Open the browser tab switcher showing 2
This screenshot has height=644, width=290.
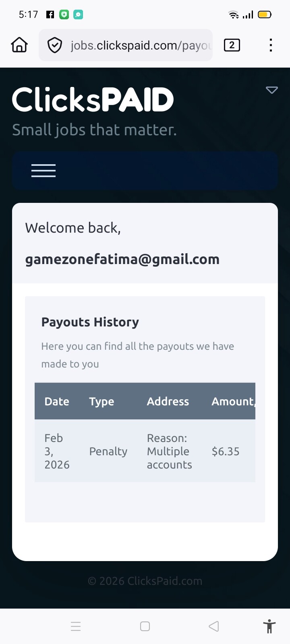(232, 45)
